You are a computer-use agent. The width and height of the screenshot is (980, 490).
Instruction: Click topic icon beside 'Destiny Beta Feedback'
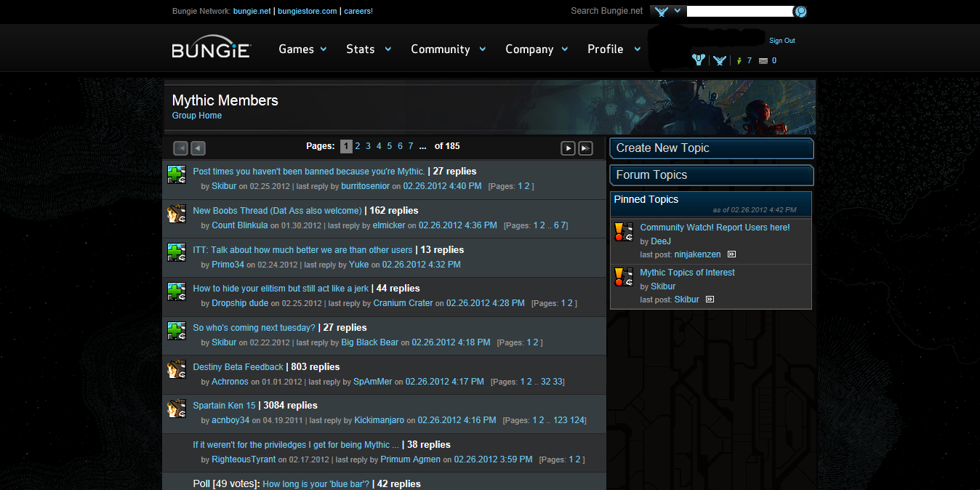177,369
